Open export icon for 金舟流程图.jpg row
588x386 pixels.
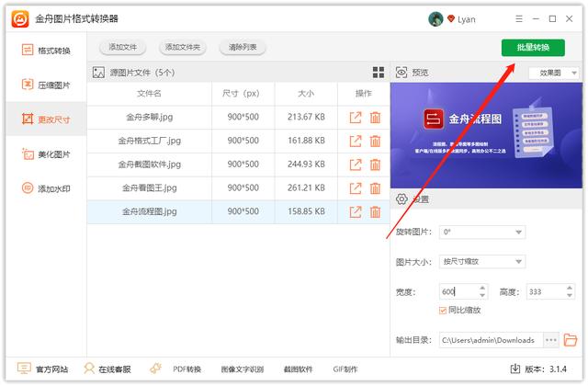coord(356,212)
